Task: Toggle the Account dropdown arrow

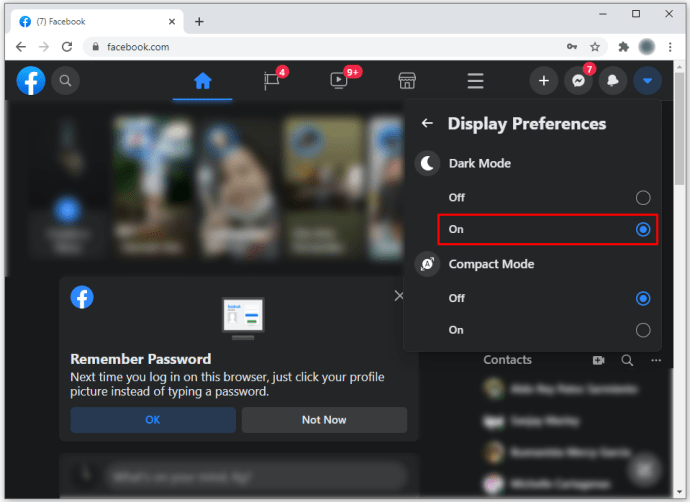Action: tap(647, 81)
